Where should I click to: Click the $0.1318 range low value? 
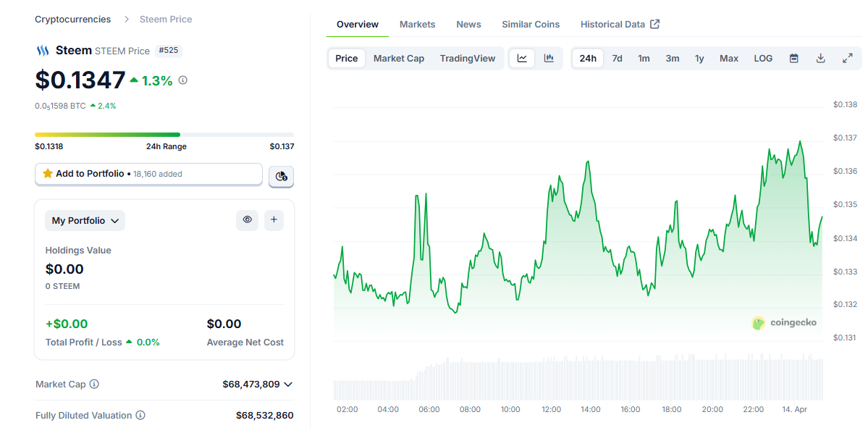(49, 147)
